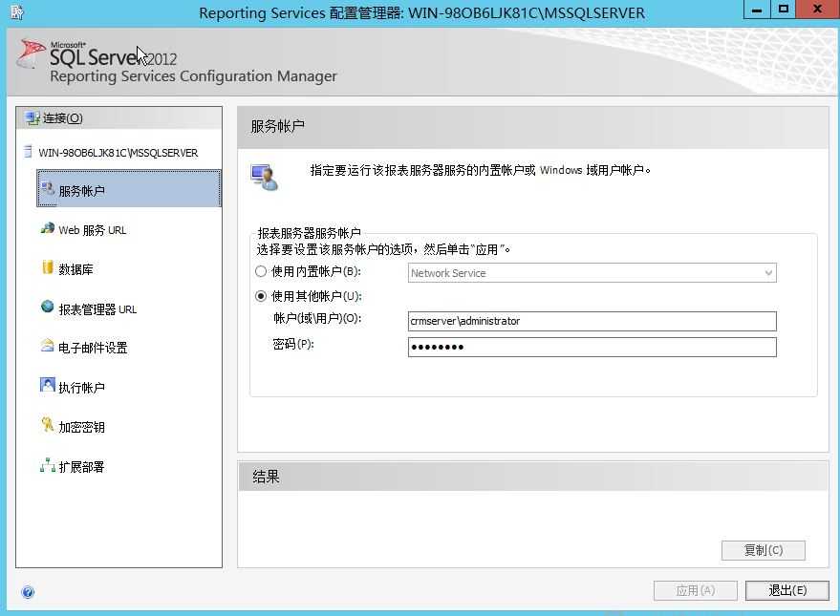Viewport: 840px width, 616px height.
Task: Open the 执行帐户 page
Action: pos(81,388)
